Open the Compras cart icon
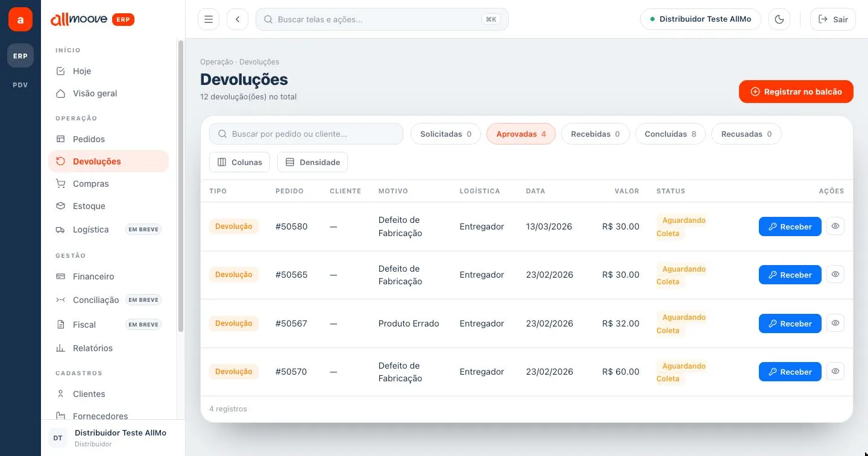The width and height of the screenshot is (868, 456). [60, 184]
